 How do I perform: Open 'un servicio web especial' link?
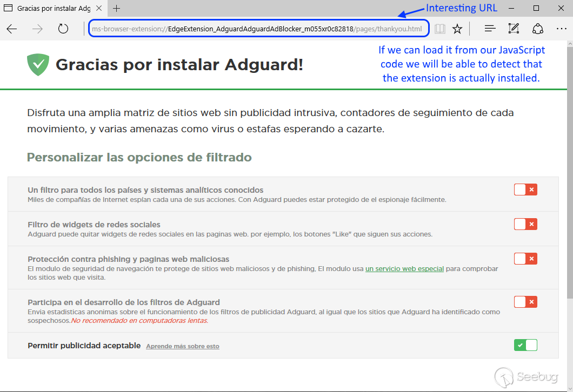404,269
